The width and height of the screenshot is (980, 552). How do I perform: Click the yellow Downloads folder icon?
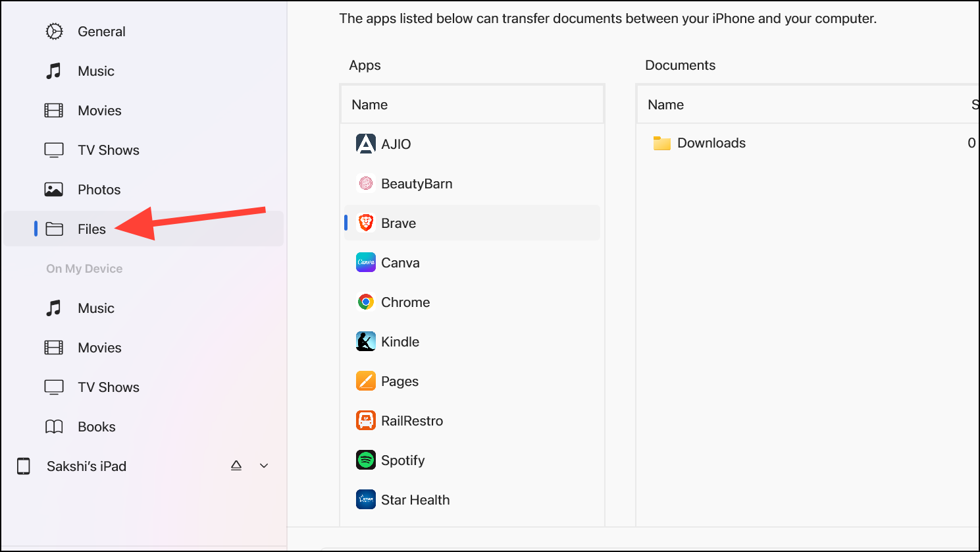[662, 143]
